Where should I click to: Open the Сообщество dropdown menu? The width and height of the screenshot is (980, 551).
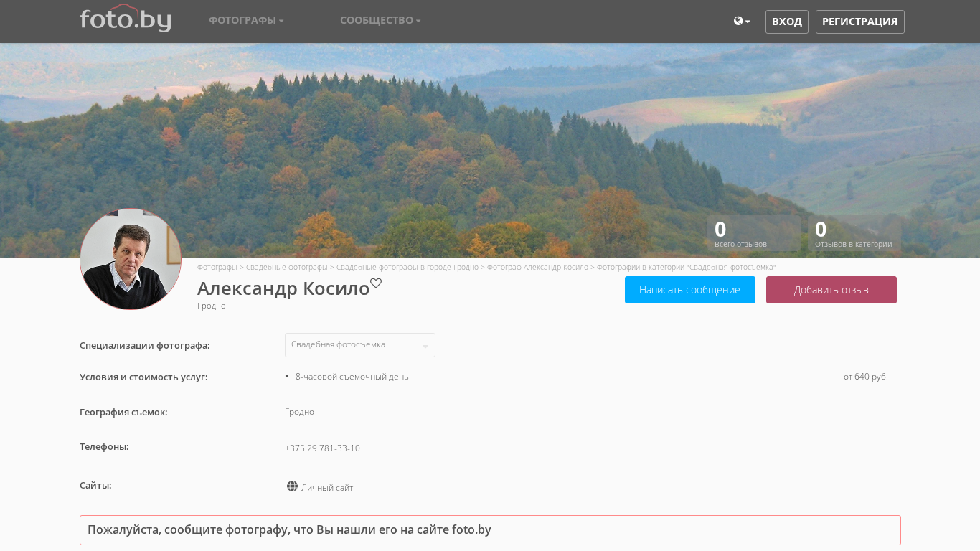tap(380, 20)
